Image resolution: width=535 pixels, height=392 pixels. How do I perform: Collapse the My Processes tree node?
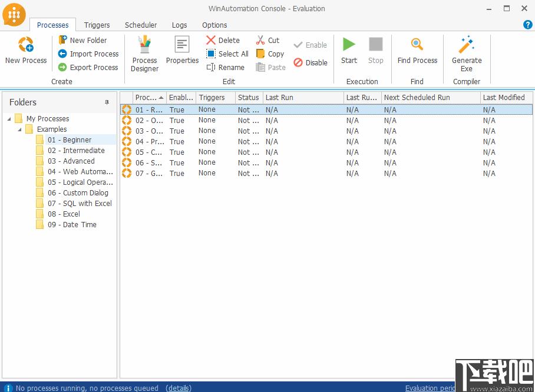click(9, 119)
